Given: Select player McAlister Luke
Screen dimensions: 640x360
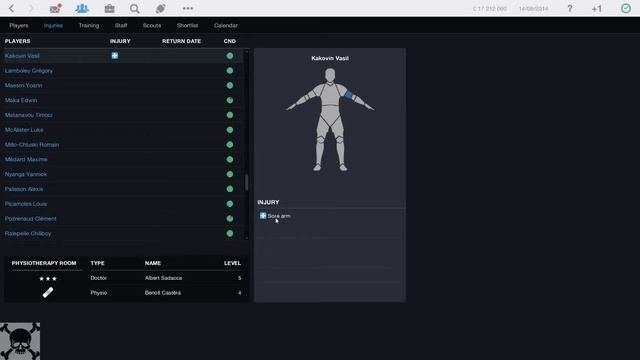Looking at the screenshot, I should pos(24,130).
